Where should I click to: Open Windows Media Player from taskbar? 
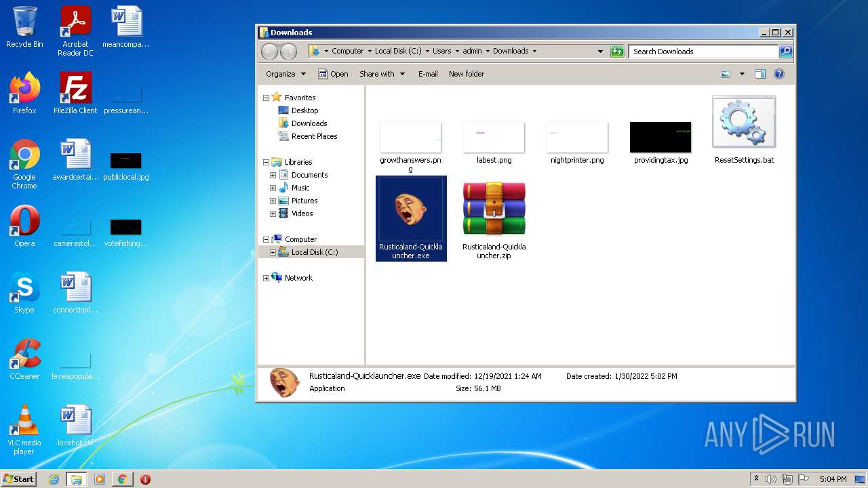[x=100, y=479]
